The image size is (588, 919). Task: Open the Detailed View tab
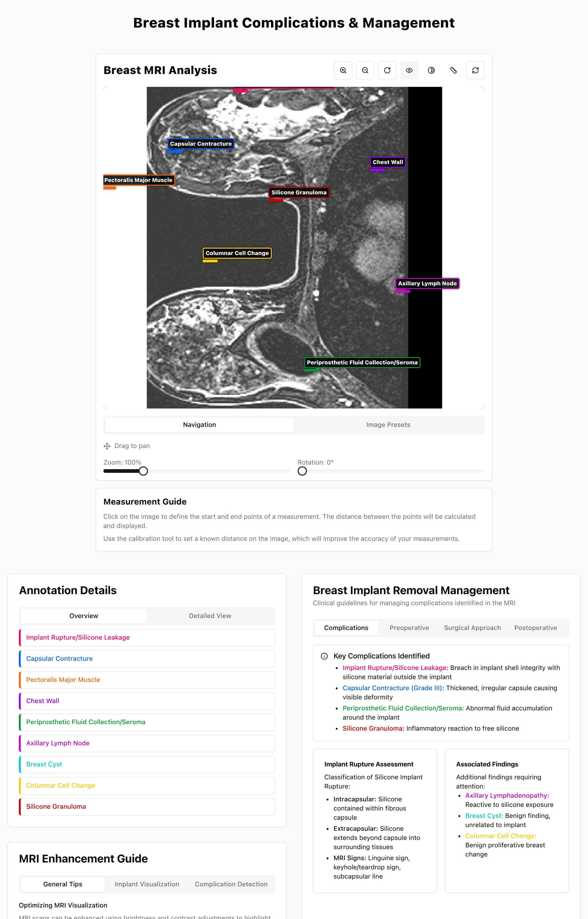pyautogui.click(x=210, y=616)
